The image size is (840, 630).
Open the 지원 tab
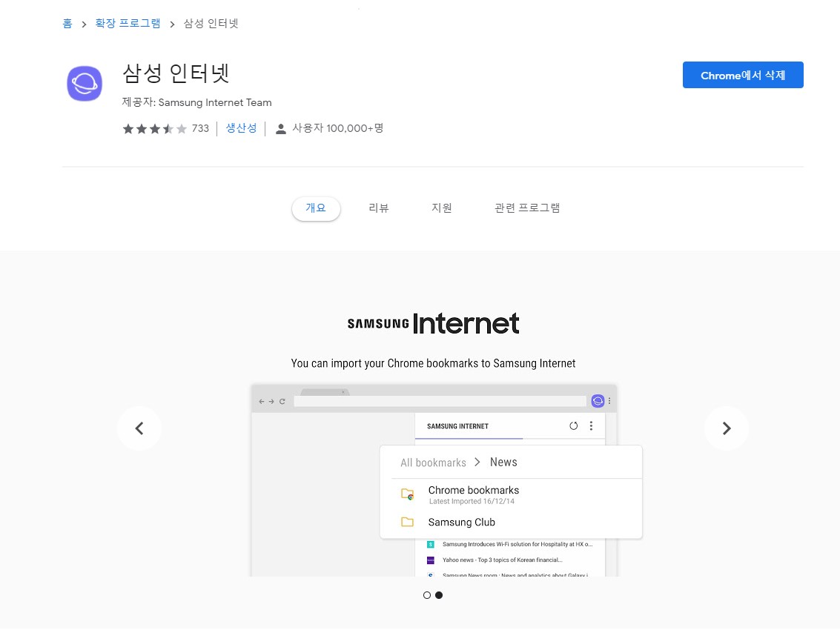(x=442, y=208)
